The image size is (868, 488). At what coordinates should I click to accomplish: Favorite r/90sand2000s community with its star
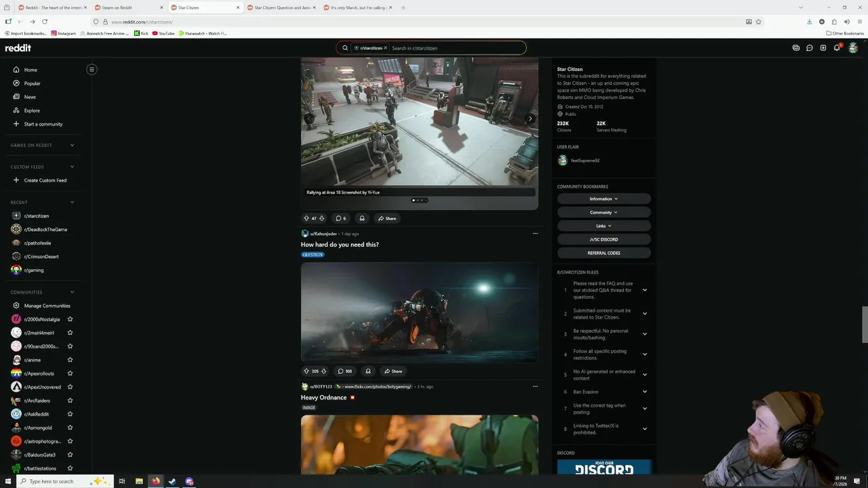pyautogui.click(x=70, y=346)
